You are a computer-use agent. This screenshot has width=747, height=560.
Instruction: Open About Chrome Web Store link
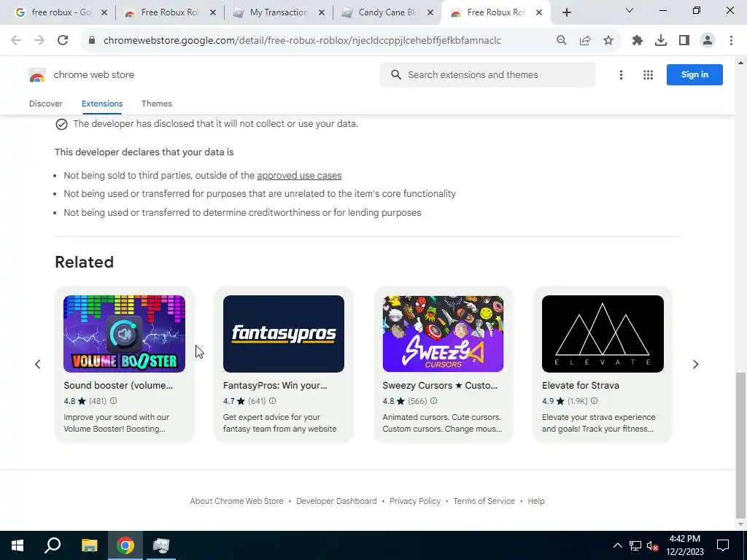[x=236, y=501]
